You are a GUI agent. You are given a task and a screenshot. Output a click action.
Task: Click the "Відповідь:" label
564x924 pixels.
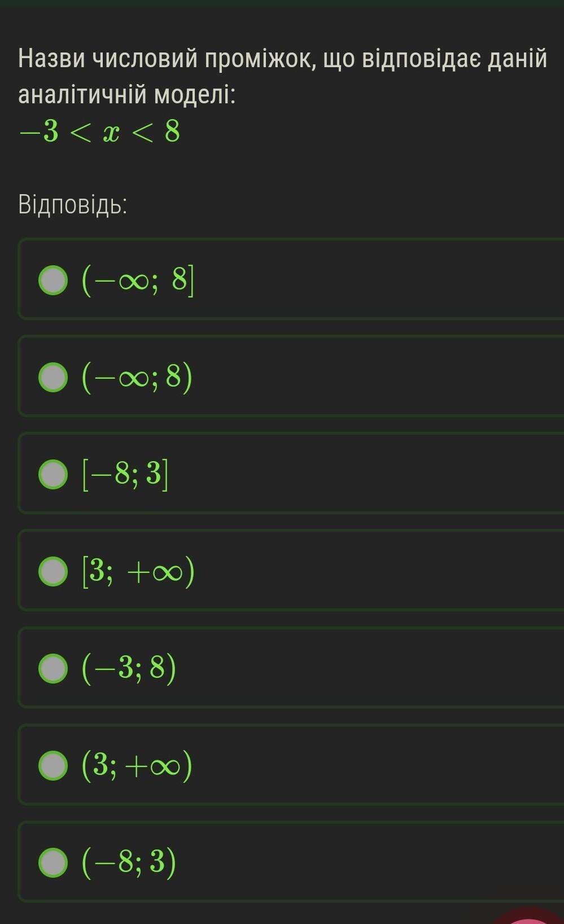73,204
